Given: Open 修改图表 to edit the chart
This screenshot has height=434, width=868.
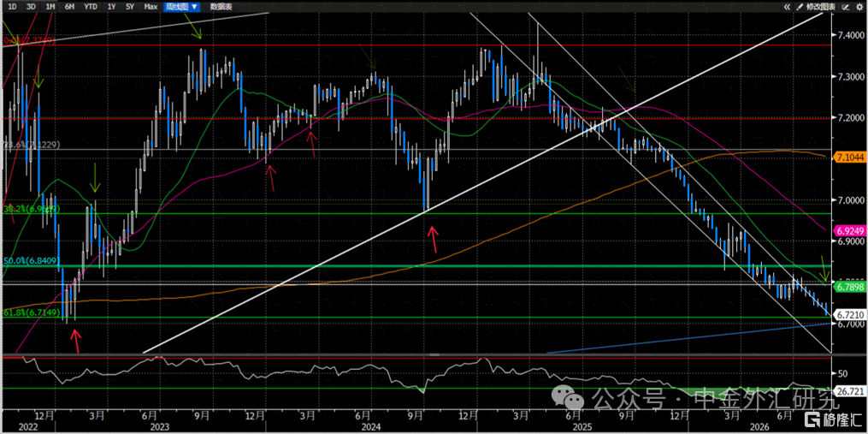Looking at the screenshot, I should tap(821, 7).
